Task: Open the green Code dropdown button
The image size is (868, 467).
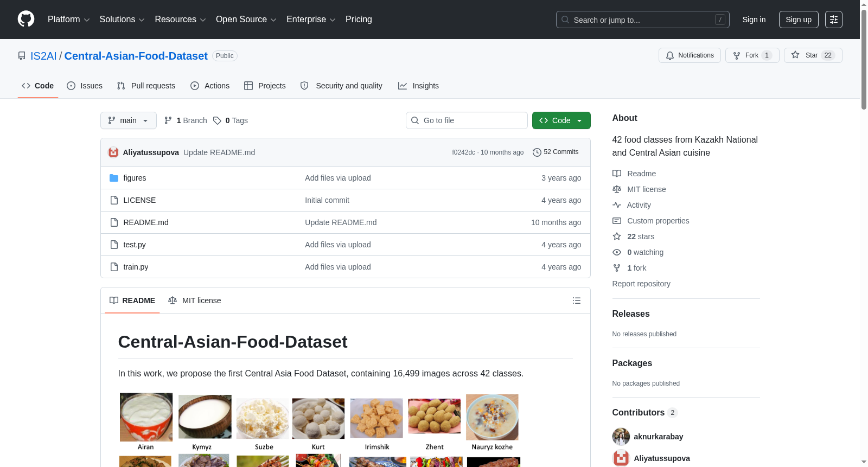Action: pos(561,120)
